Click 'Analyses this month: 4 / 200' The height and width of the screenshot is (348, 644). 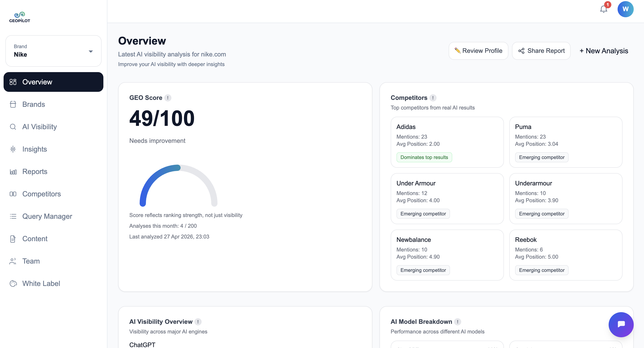click(x=163, y=226)
